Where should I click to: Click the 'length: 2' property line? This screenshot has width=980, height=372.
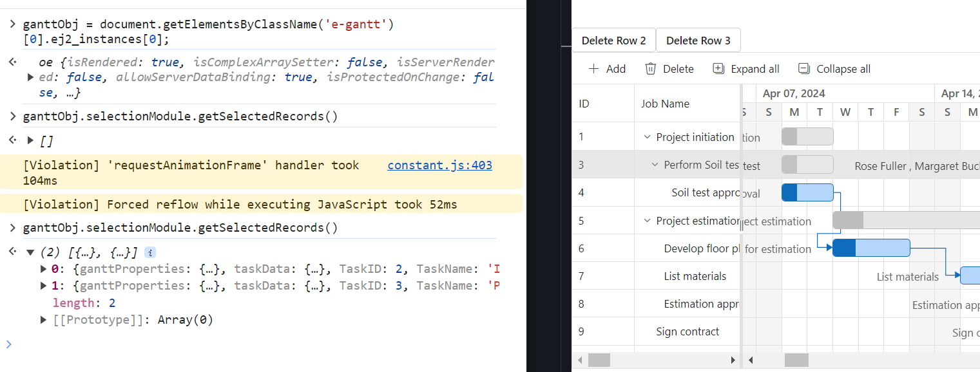84,302
